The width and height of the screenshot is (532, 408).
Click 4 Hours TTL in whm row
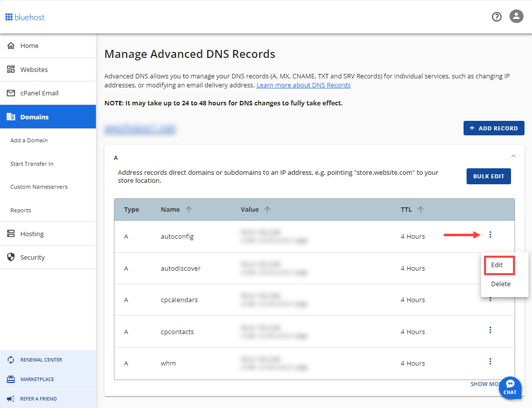click(x=413, y=363)
